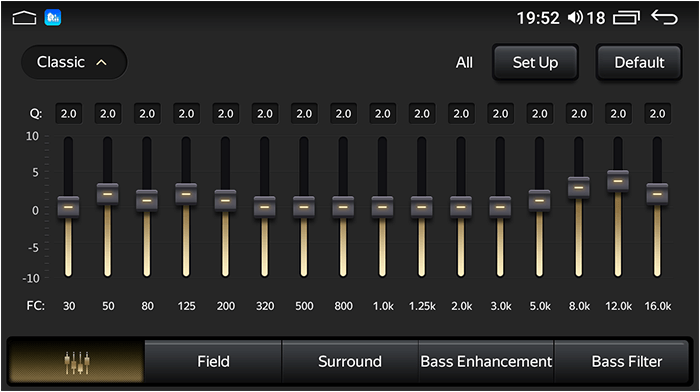Screen dimensions: 700x392
Task: Click the Q value box for 1.0k
Action: (383, 114)
